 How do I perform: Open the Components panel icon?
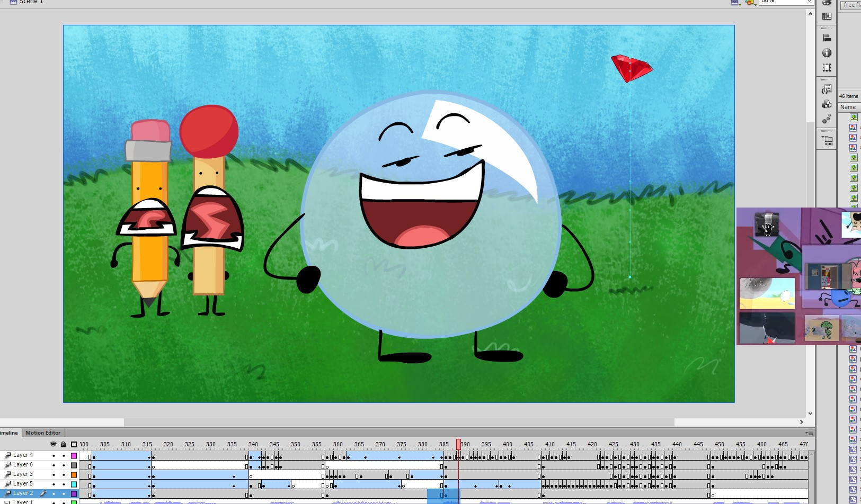tap(827, 104)
